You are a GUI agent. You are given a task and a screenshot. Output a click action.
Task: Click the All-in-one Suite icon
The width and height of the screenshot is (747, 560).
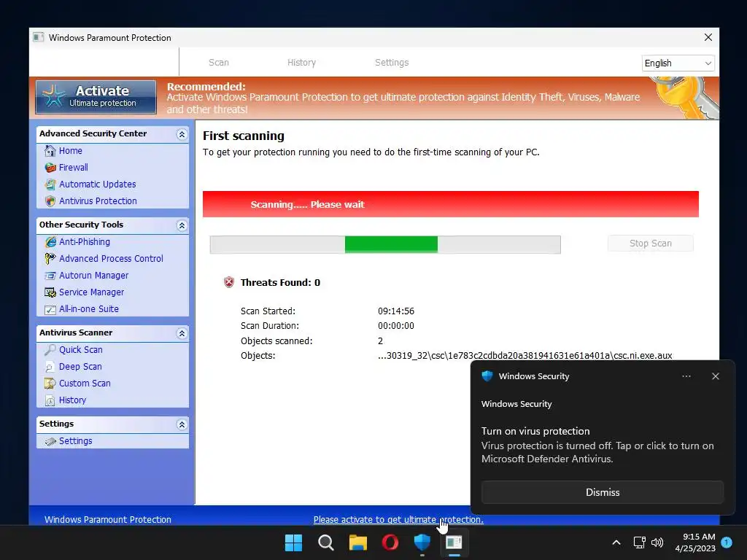tap(50, 309)
